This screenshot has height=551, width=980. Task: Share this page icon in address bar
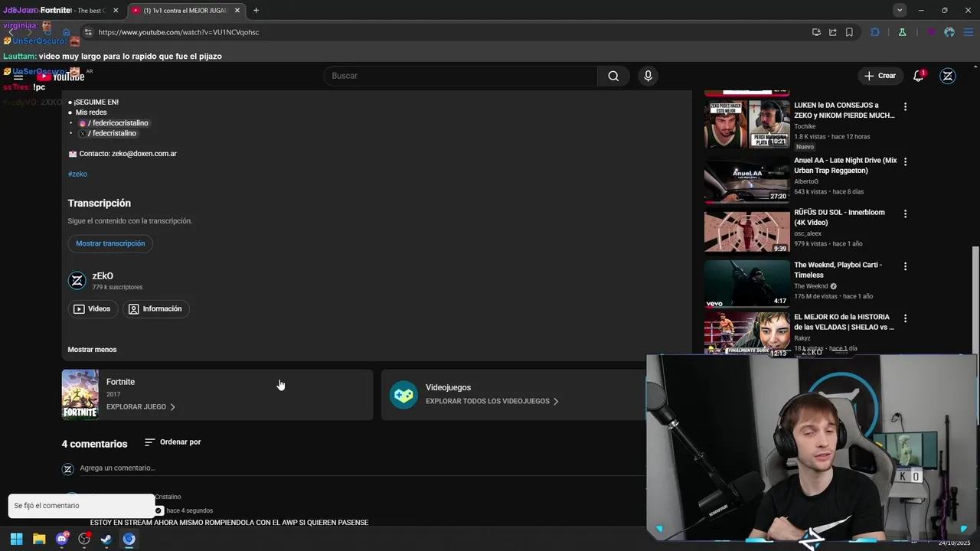click(832, 32)
